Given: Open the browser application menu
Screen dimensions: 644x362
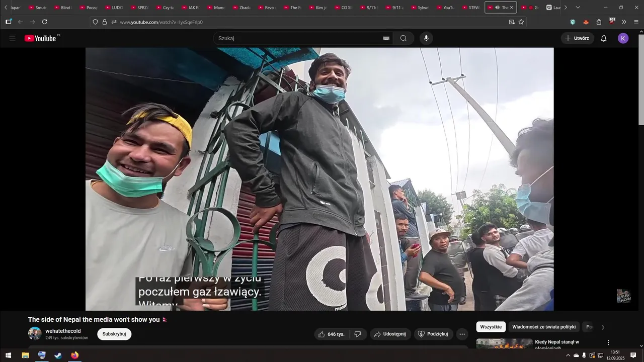Looking at the screenshot, I should [636, 22].
